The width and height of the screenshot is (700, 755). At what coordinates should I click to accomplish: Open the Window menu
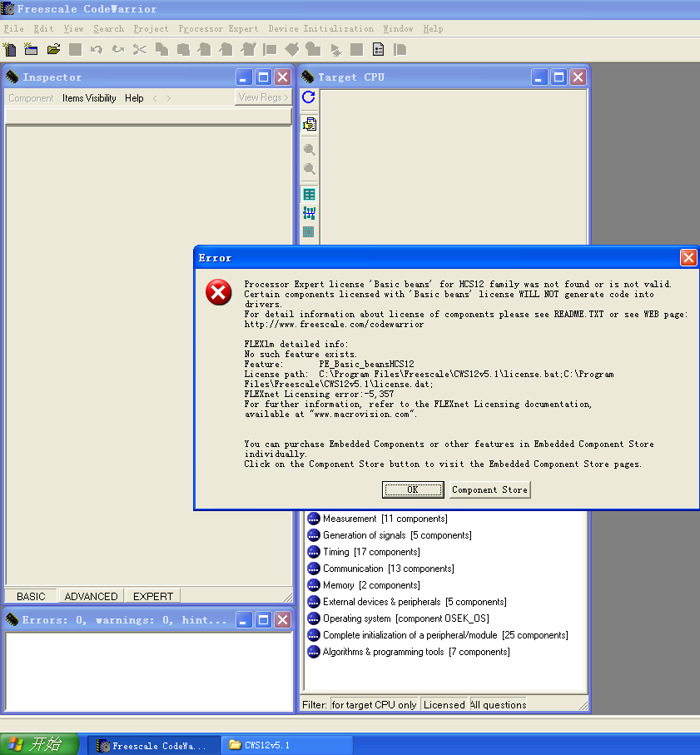[x=398, y=29]
